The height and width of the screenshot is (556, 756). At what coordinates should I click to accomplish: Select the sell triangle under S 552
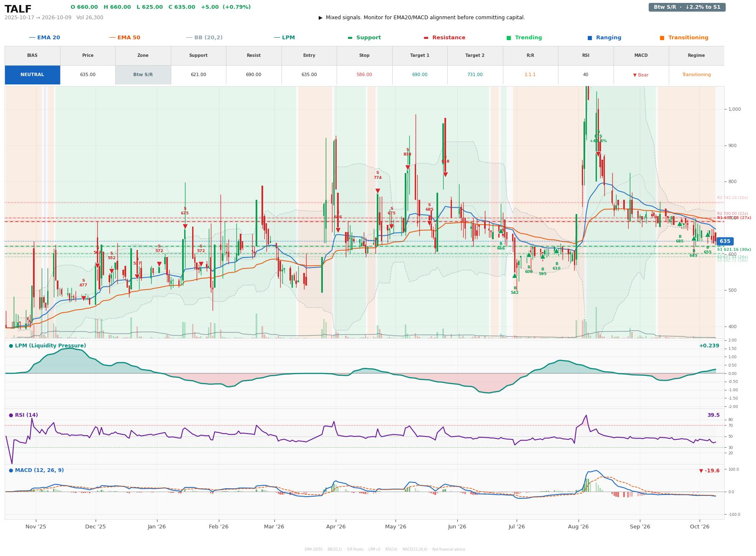[112, 271]
